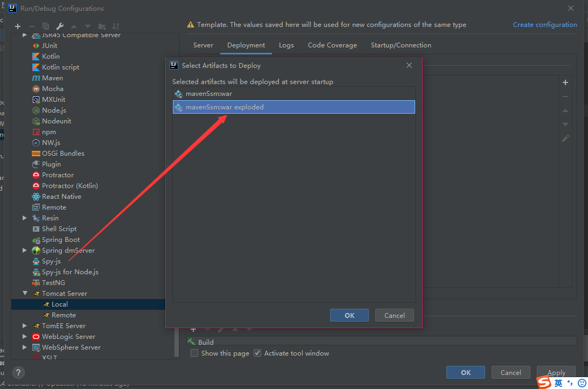
Task: Expand the JSR45 Compatible Server node
Action: coord(25,35)
